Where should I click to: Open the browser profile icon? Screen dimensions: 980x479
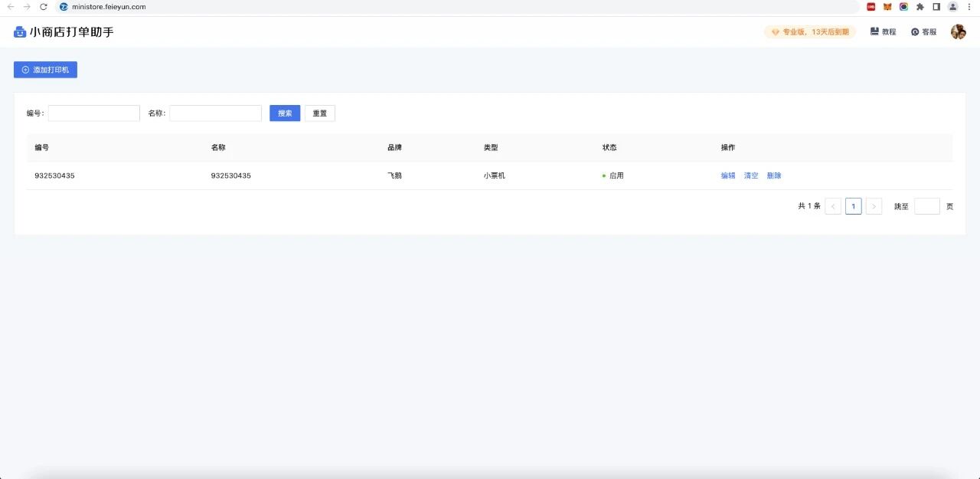pos(952,6)
